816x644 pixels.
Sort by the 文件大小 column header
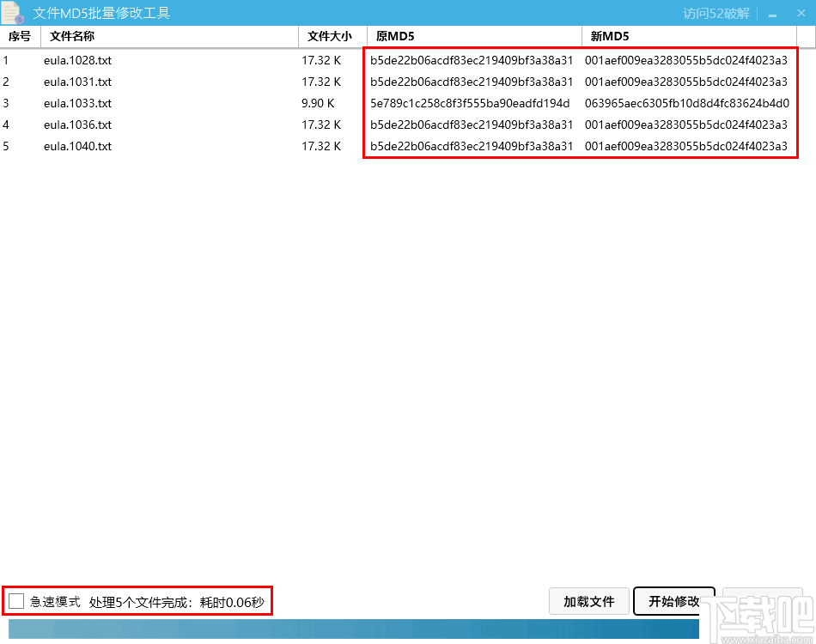pos(333,36)
